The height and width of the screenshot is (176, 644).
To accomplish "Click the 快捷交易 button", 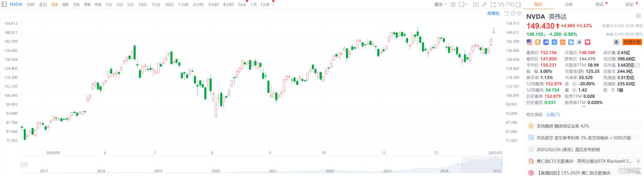I will point(632,42).
